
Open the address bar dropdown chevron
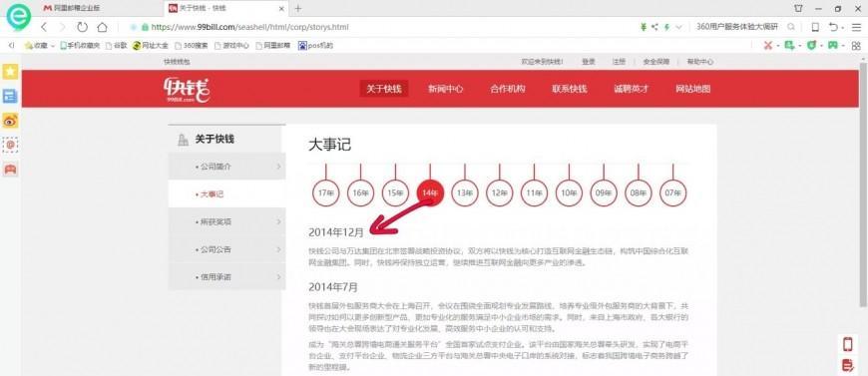(x=678, y=27)
